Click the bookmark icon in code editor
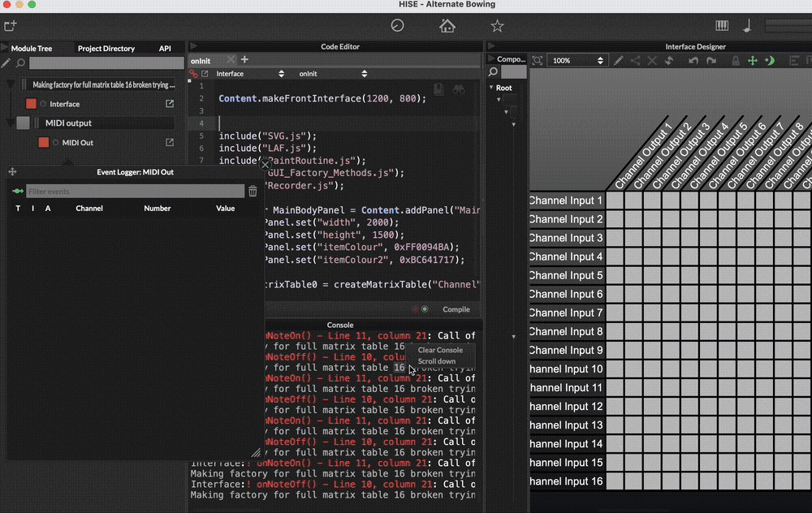This screenshot has width=812, height=513. coord(438,89)
